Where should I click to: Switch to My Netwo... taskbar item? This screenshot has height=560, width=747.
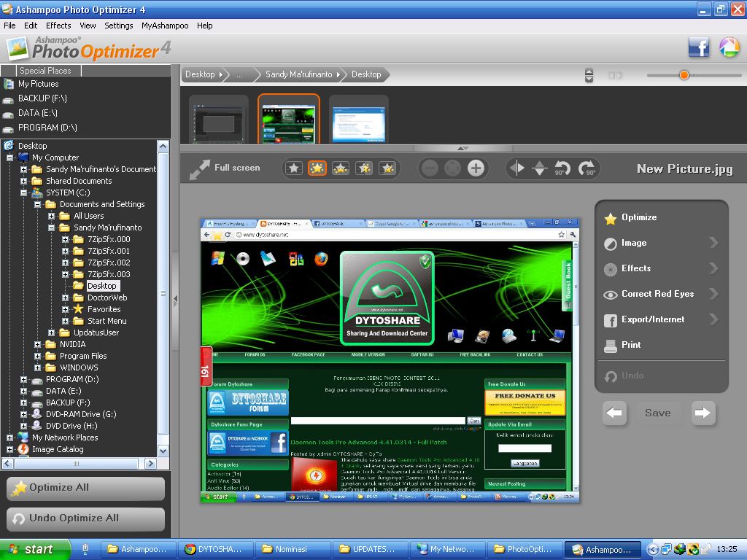[x=449, y=550]
